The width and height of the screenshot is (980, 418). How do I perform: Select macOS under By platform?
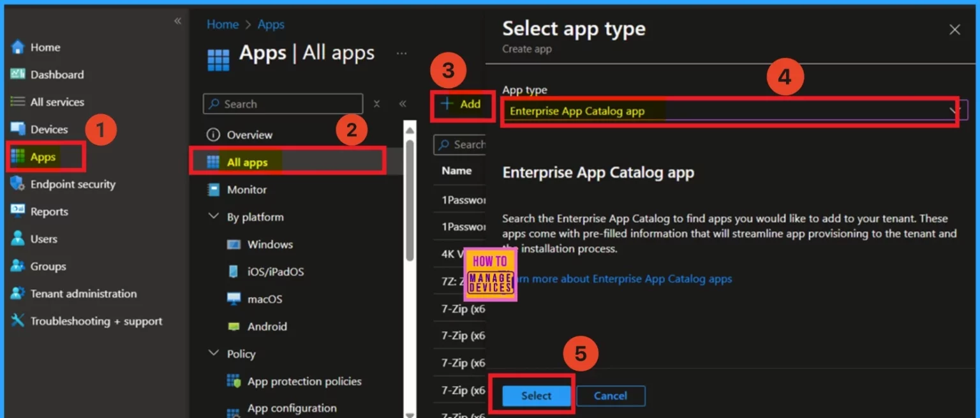point(265,299)
